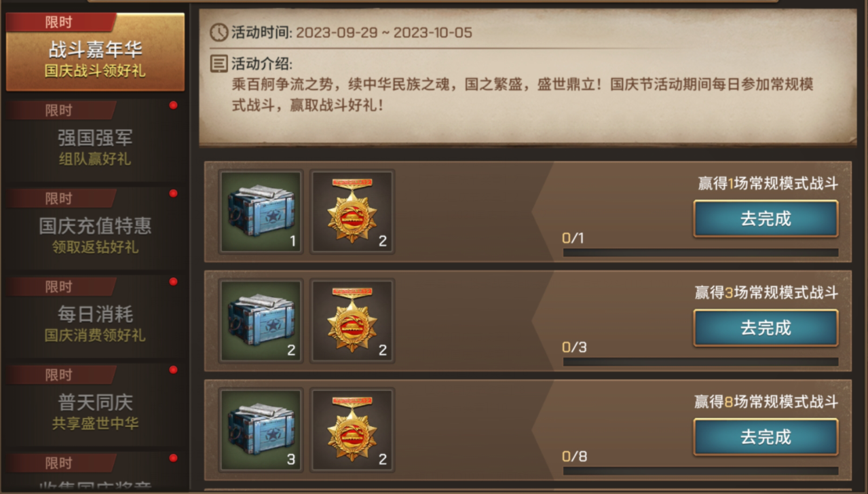Click the red notification dot on 强国强军
Viewport: 868px width, 494px height.
click(x=173, y=105)
